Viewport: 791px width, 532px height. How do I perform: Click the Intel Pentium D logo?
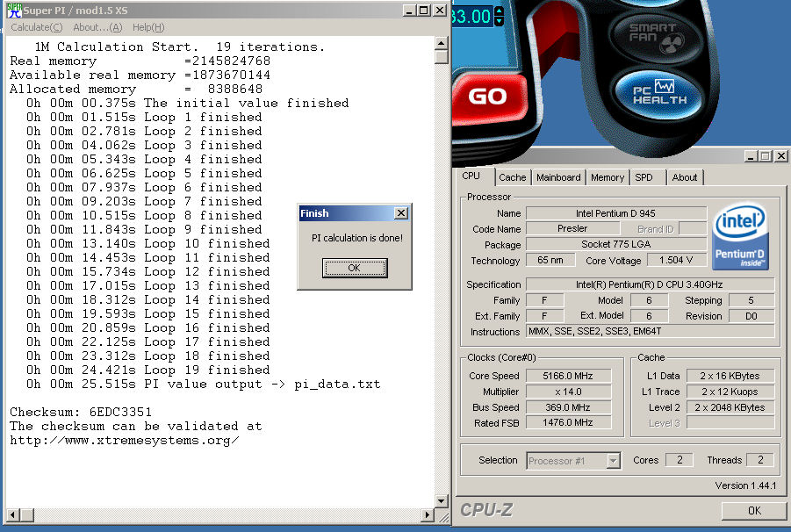[x=740, y=236]
